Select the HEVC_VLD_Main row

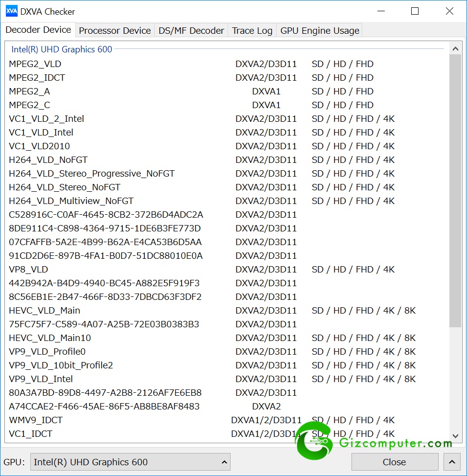click(x=226, y=311)
